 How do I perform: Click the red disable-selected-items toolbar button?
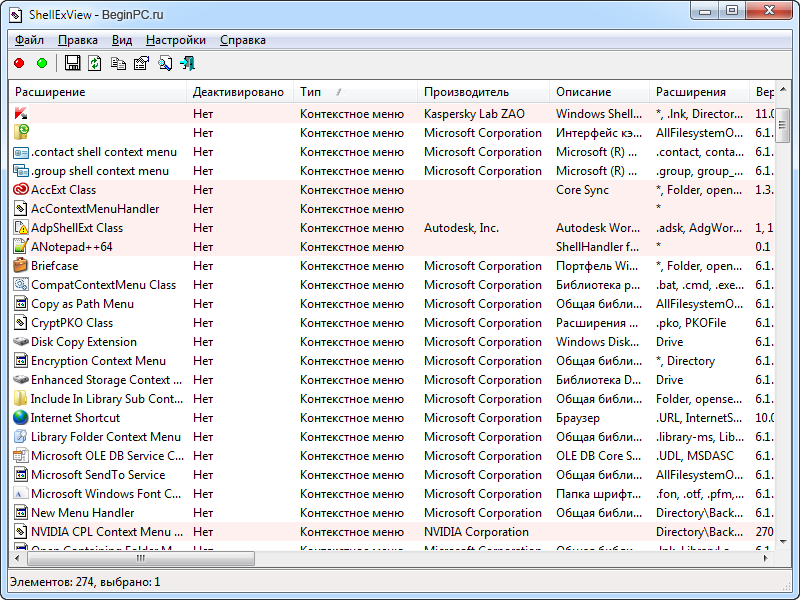[x=19, y=63]
